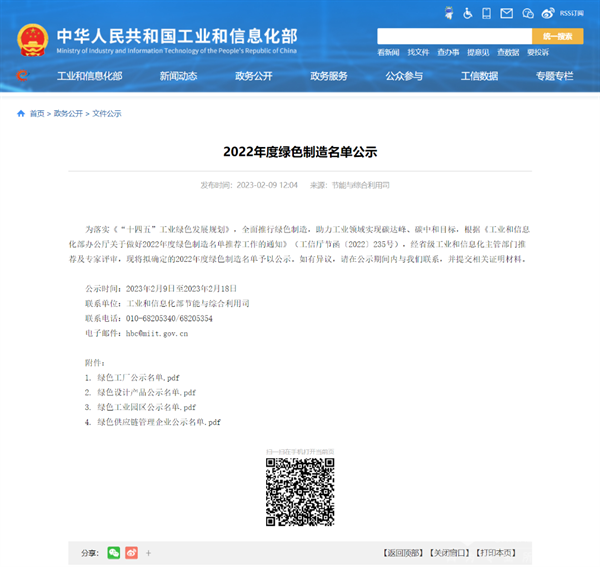Click the mobile phone version icon
The width and height of the screenshot is (600, 567).
coord(486,14)
